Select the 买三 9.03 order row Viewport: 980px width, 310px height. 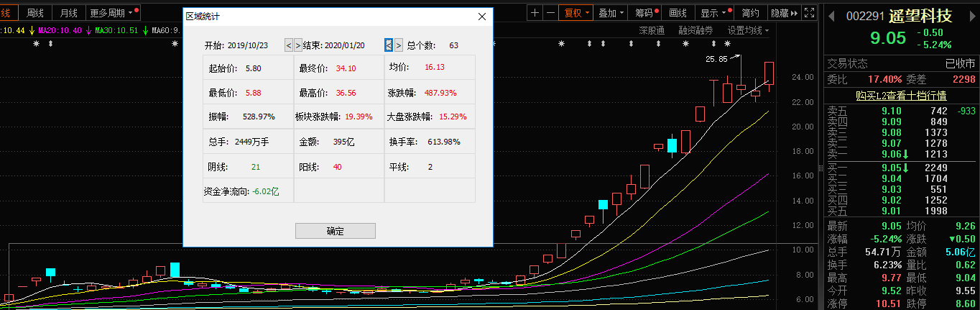pos(900,189)
